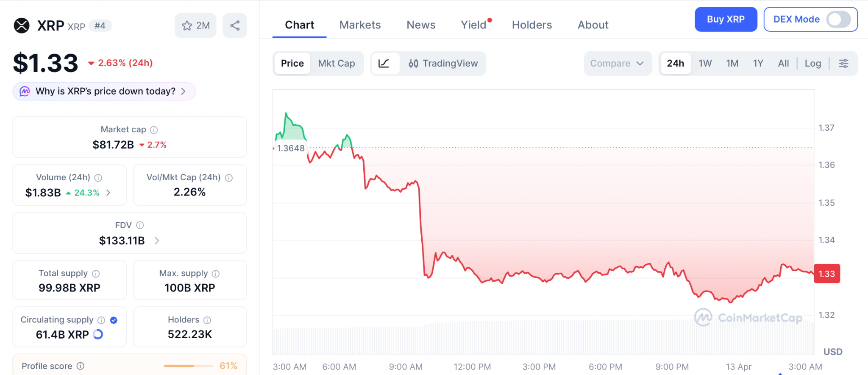
Task: Open chart settings sliders icon
Action: pos(843,63)
